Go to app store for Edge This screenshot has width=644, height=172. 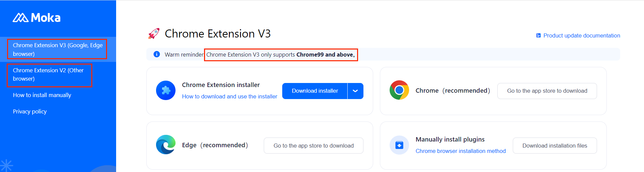[313, 146]
